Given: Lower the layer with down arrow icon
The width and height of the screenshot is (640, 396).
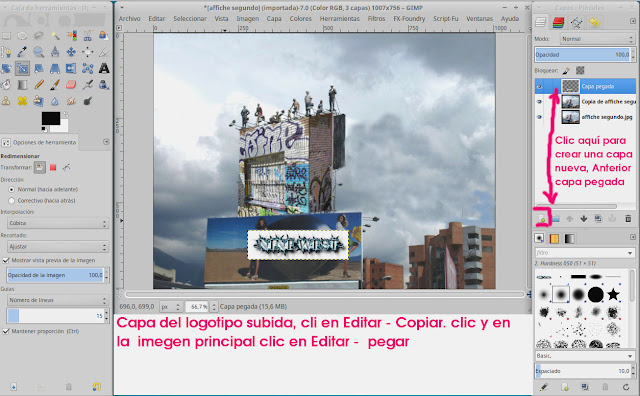Looking at the screenshot, I should pos(584,219).
